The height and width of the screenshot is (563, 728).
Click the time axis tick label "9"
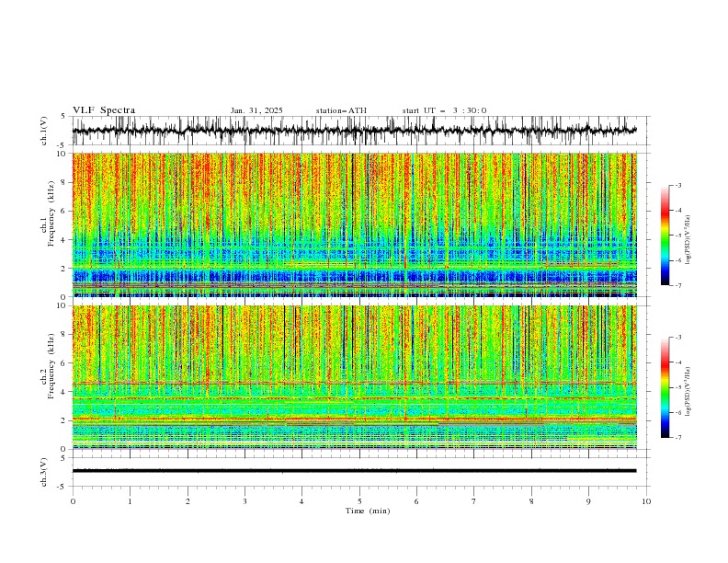click(x=588, y=501)
